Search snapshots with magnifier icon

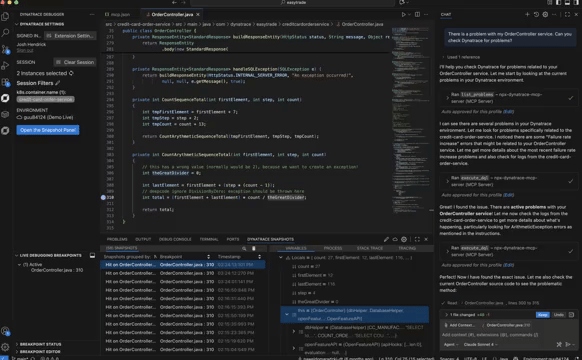coord(244,248)
